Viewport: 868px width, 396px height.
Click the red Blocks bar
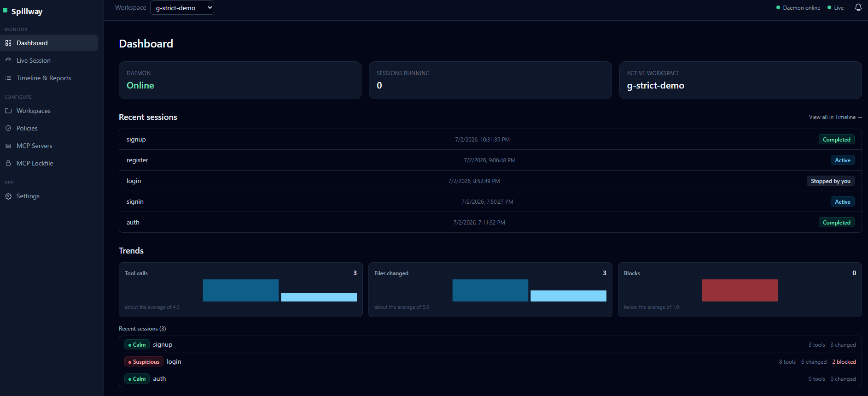point(740,290)
